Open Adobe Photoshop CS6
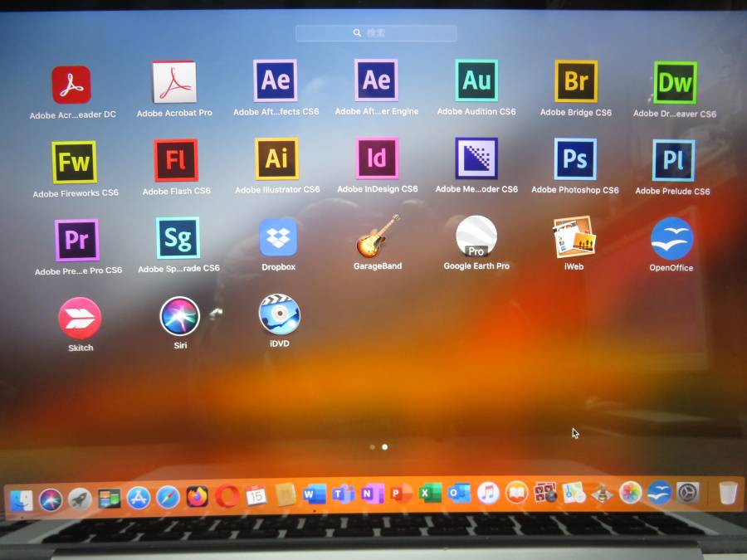Image resolution: width=747 pixels, height=560 pixels. [575, 159]
